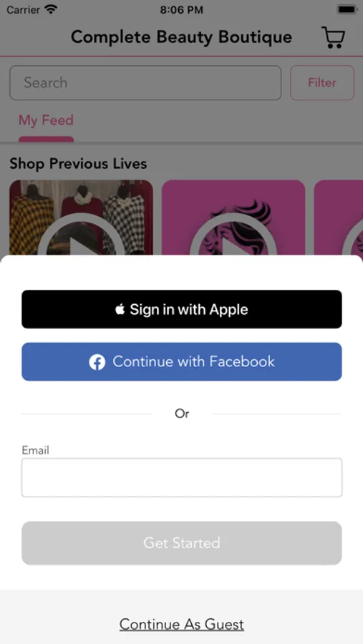Sign in with Apple

[x=182, y=309]
